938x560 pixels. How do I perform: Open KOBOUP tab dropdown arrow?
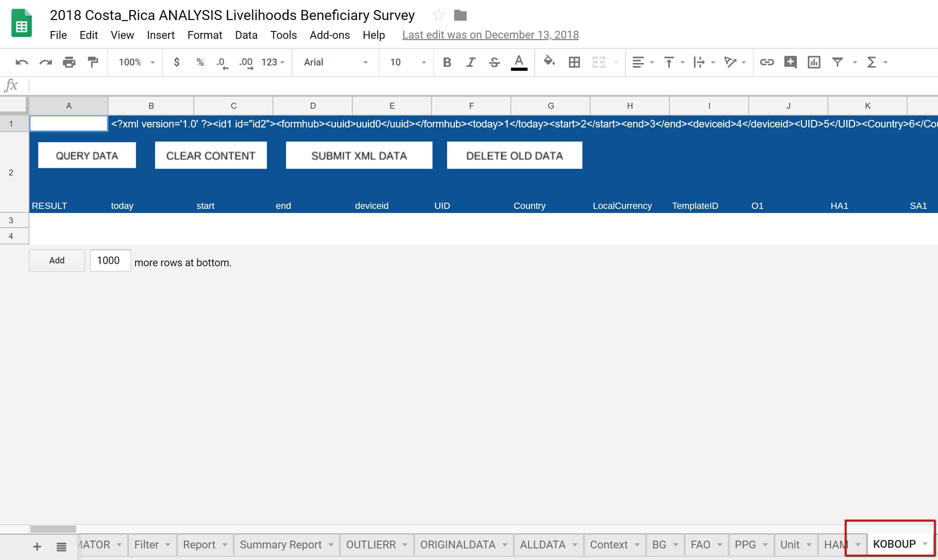(x=925, y=544)
